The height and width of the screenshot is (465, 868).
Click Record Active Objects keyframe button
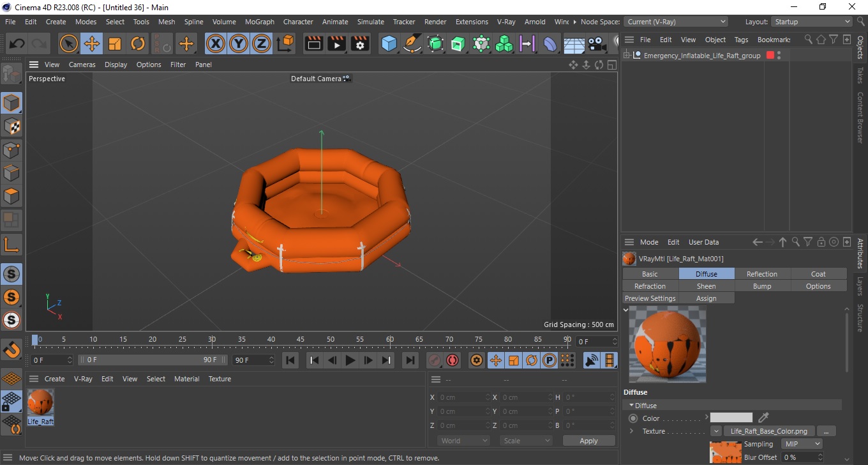click(x=434, y=360)
